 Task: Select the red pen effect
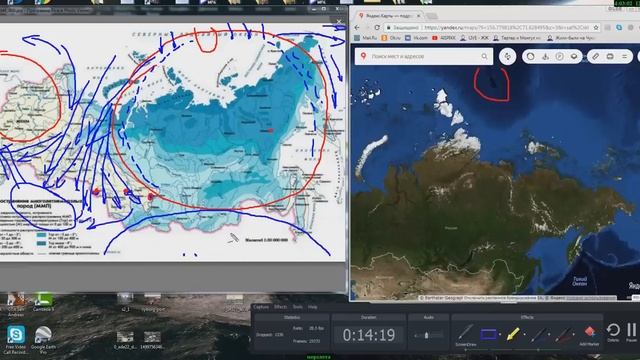coord(563,335)
